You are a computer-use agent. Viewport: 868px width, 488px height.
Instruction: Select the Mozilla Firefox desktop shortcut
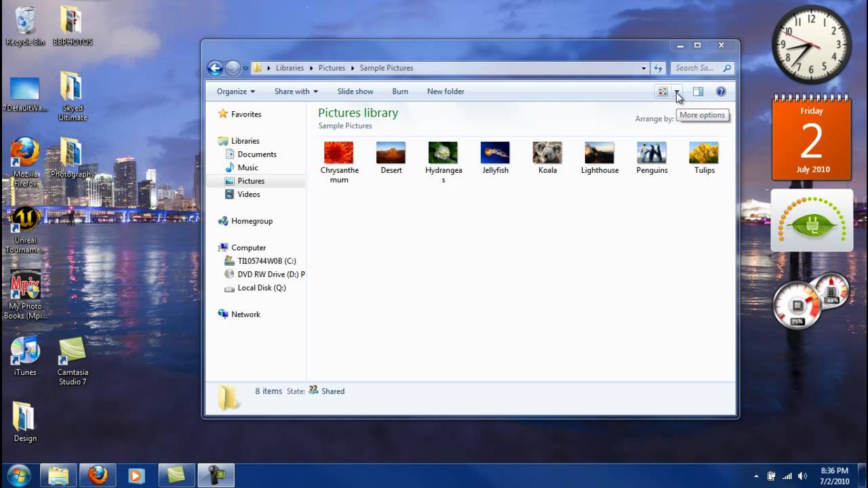pyautogui.click(x=25, y=163)
